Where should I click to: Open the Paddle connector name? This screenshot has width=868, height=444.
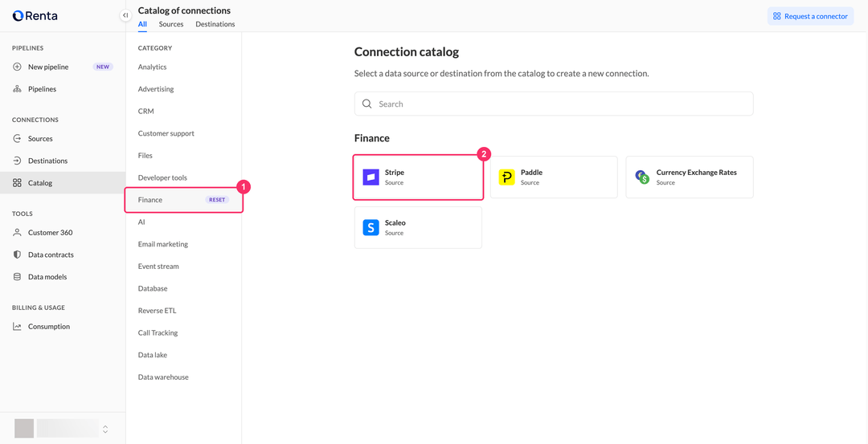point(531,173)
